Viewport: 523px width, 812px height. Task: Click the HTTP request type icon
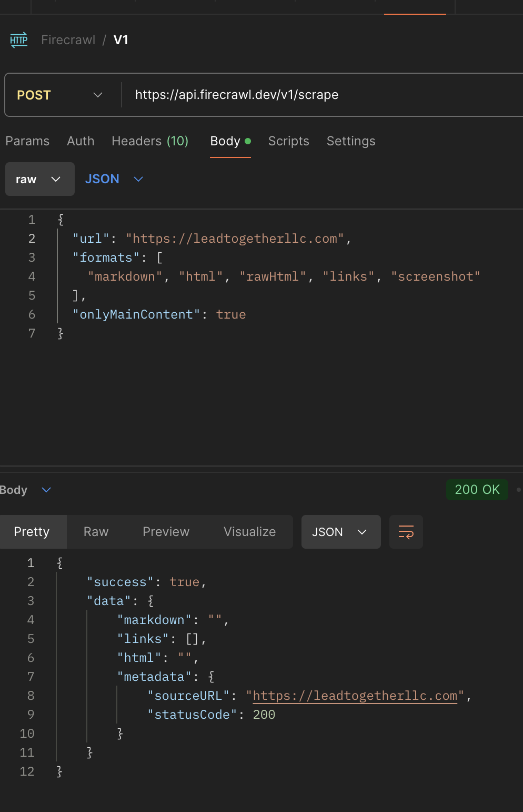[x=19, y=40]
